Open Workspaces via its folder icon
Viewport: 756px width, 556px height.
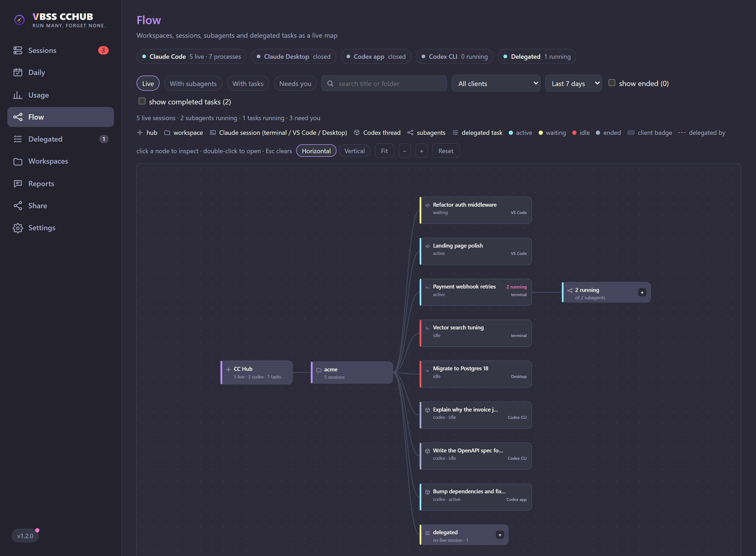18,161
